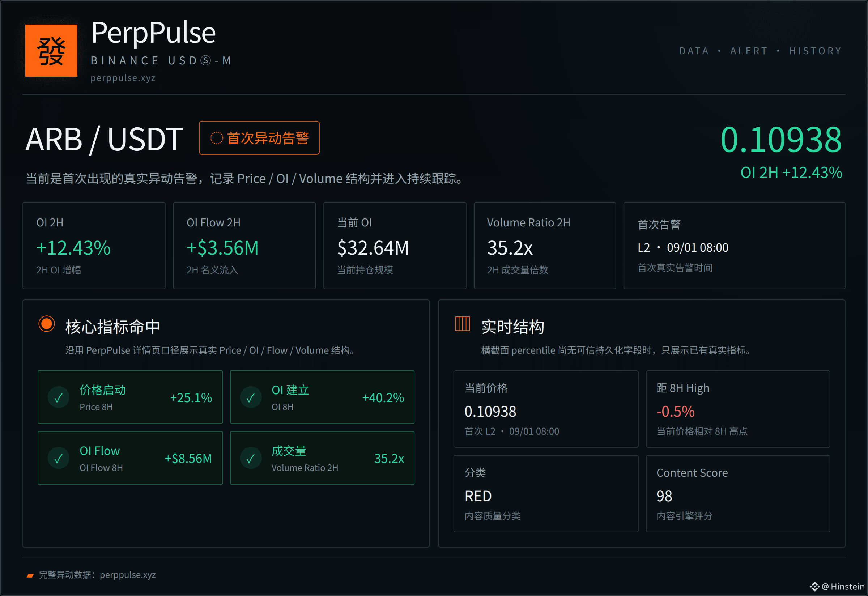868x596 pixels.
Task: Click the checkmark for 价格启动 Price 8H
Action: (x=59, y=397)
